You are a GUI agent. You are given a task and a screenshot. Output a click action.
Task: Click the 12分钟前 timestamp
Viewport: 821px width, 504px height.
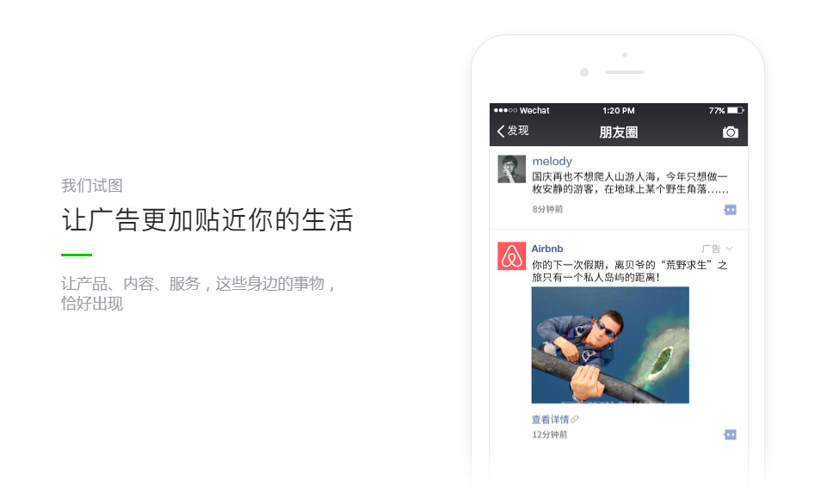(x=549, y=434)
